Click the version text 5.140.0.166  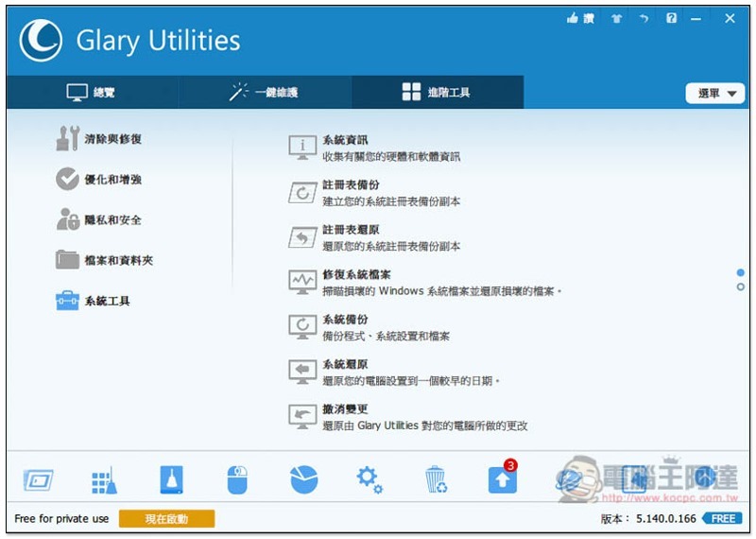pyautogui.click(x=666, y=519)
